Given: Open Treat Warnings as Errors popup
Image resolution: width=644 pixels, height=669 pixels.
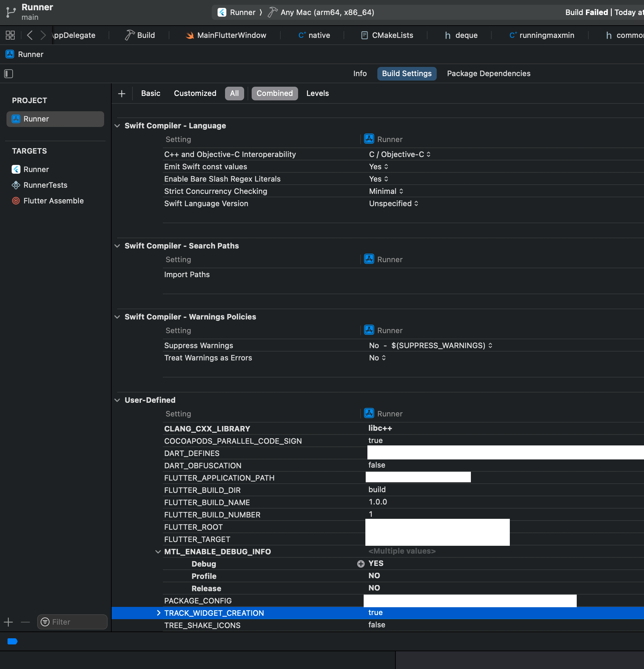Looking at the screenshot, I should point(377,358).
